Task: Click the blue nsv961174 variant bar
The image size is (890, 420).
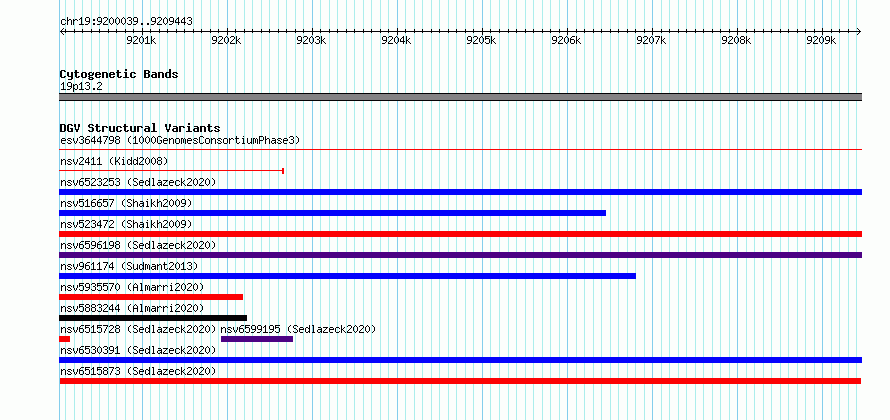Action: pos(347,276)
